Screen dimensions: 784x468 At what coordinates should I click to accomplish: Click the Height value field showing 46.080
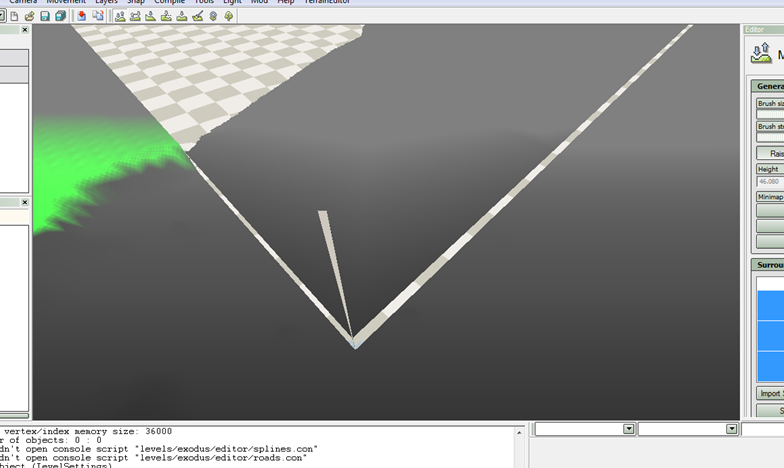pyautogui.click(x=770, y=182)
